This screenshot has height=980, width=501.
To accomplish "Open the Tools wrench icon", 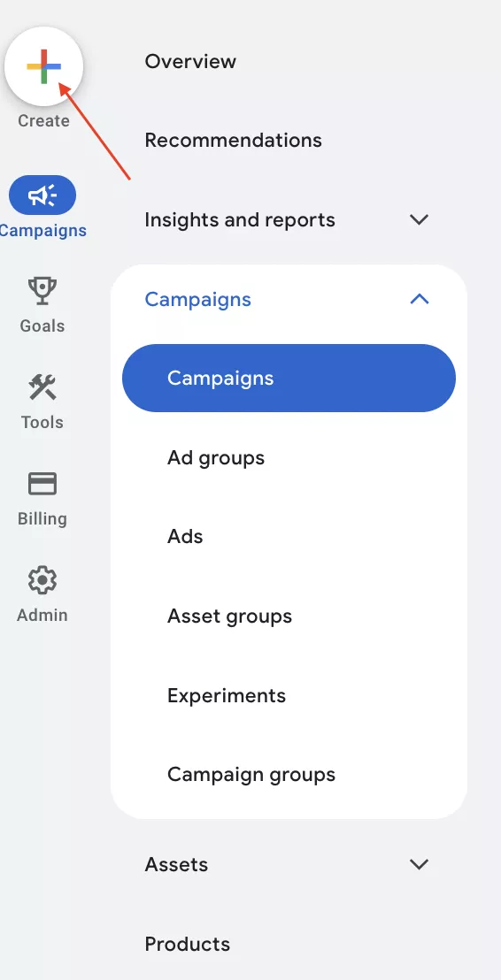I will click(42, 387).
